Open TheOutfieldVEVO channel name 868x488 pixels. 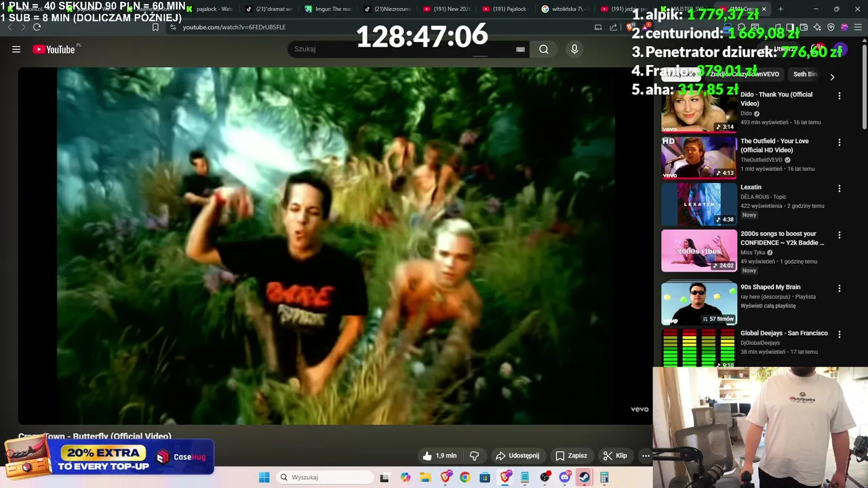point(762,160)
